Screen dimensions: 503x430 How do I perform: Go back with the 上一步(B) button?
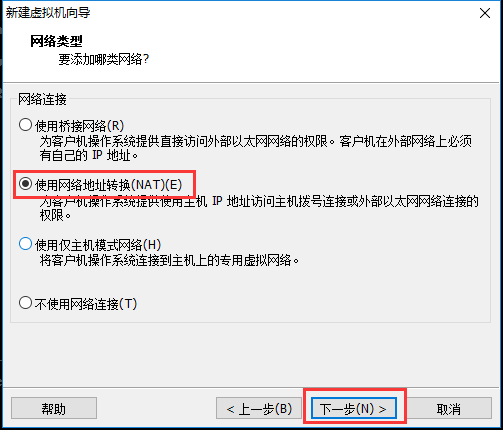[x=259, y=408]
